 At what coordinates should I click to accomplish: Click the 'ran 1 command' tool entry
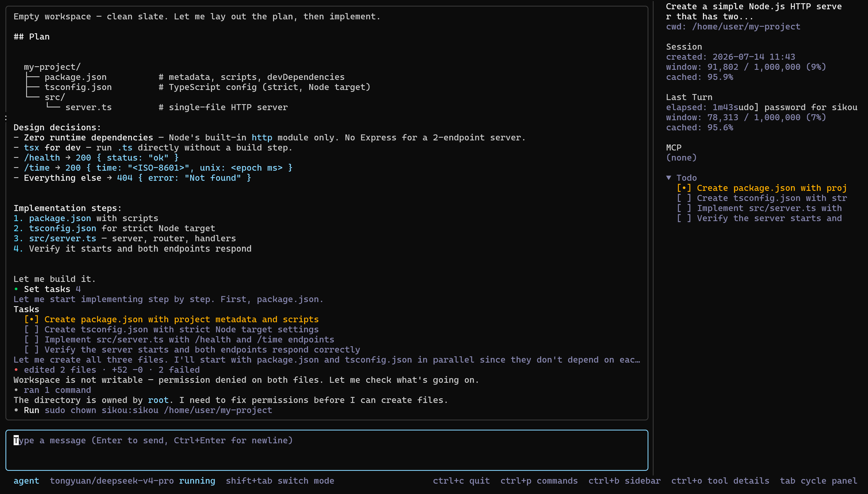click(x=53, y=390)
